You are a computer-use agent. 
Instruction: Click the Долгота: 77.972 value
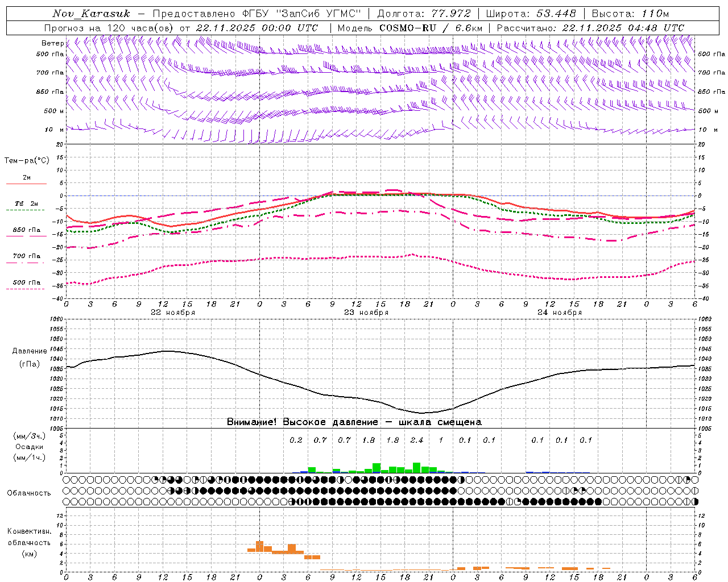point(424,14)
